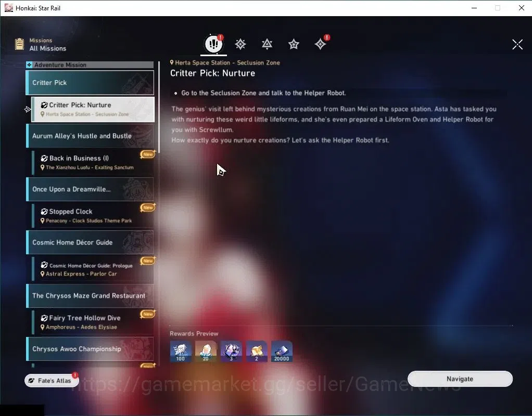Click the credits reward icon showing 20000
Screen dimensions: 532x416
282,351
